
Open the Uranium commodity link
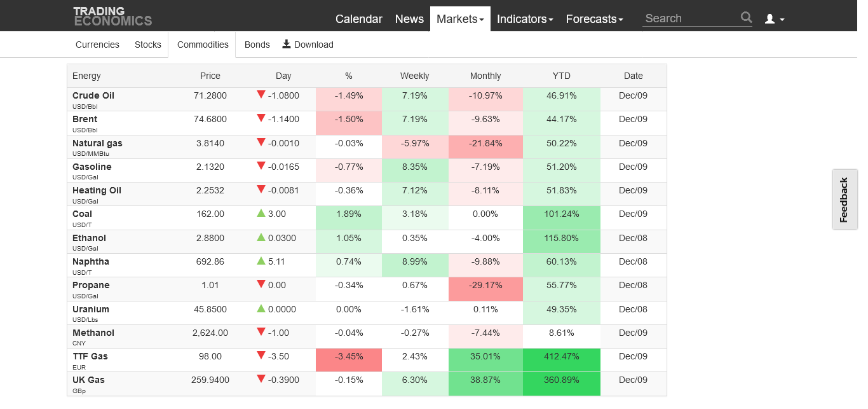pyautogui.click(x=91, y=309)
